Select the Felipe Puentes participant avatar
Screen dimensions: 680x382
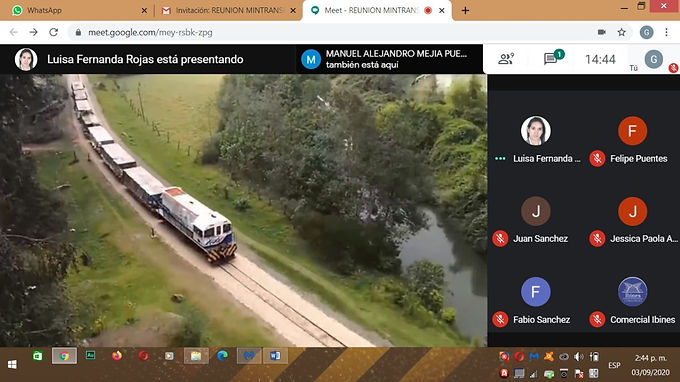point(632,131)
